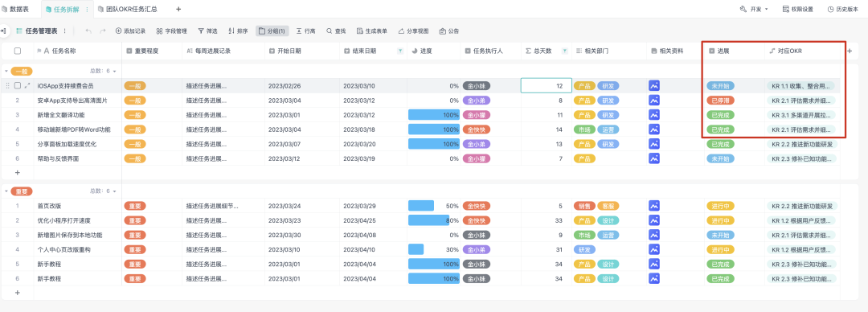Switch to the 数据表 tab
The width and height of the screenshot is (868, 312).
[17, 10]
